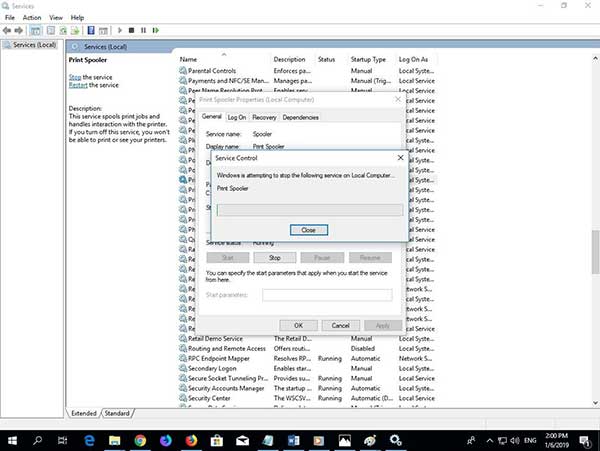Select the Security Center service
Image resolution: width=600 pixels, height=451 pixels.
click(x=307, y=398)
